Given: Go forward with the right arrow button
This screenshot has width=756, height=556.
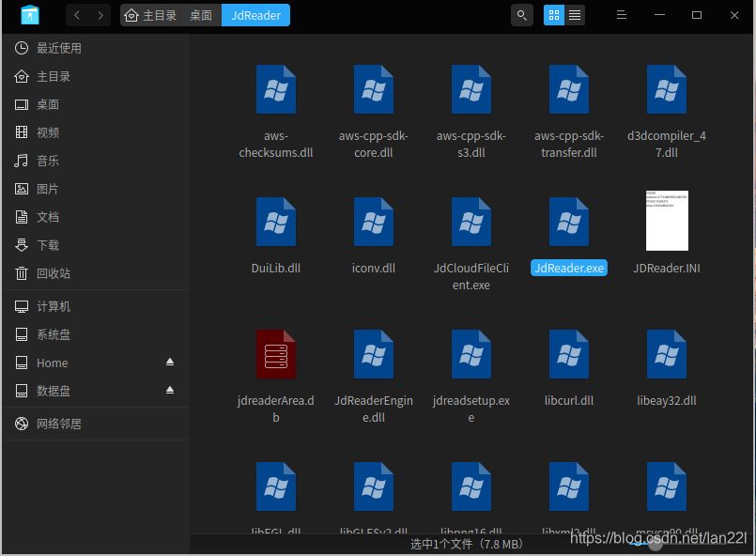Looking at the screenshot, I should [x=100, y=15].
